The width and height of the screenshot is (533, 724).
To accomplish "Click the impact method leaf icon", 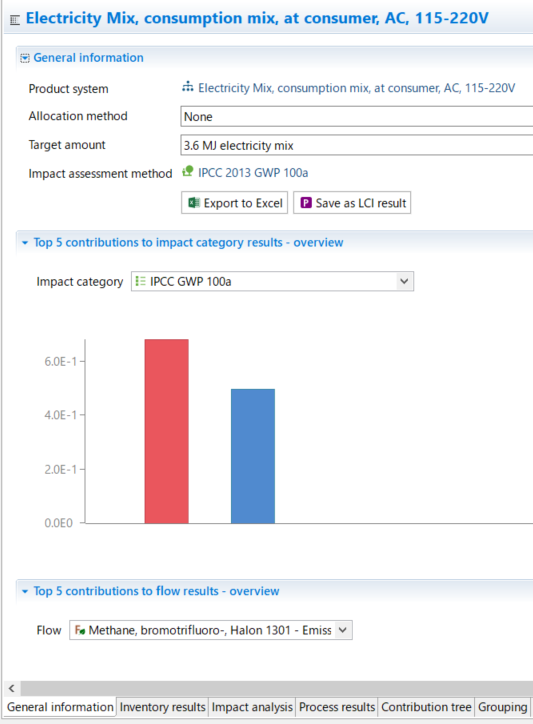I will click(x=188, y=172).
